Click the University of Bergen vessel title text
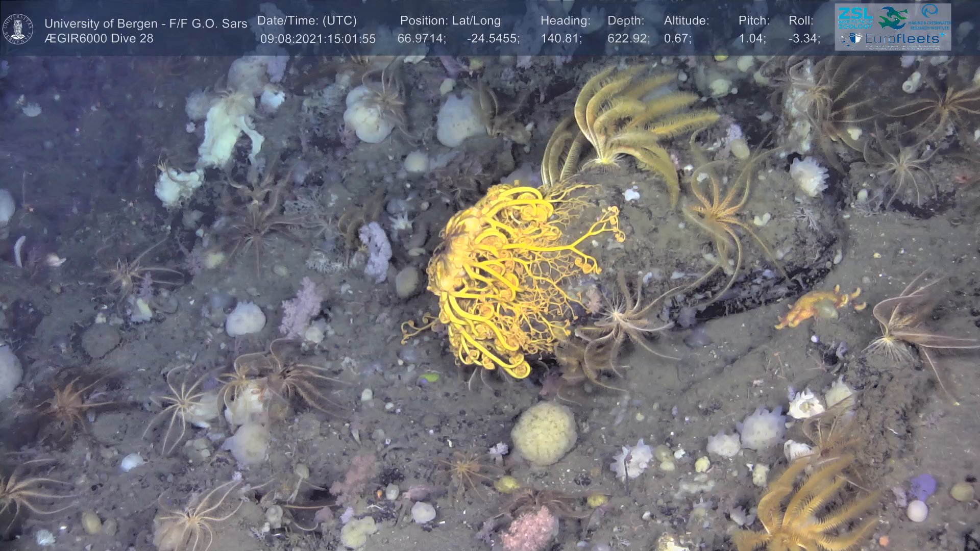 click(145, 23)
